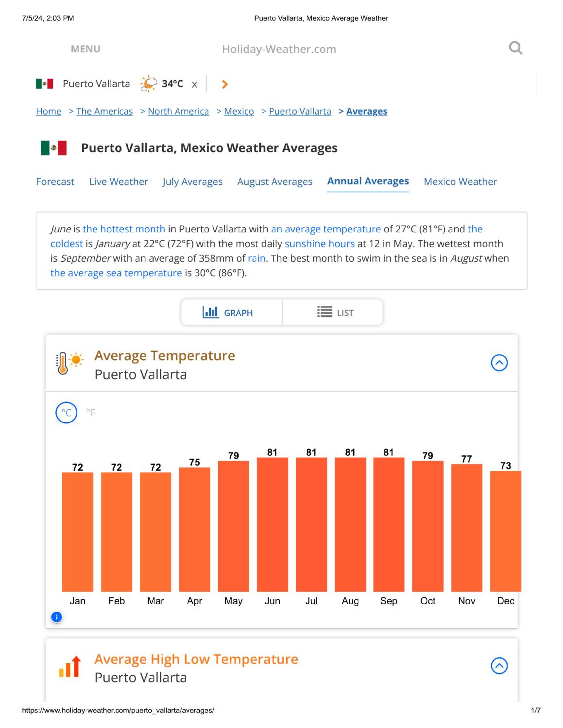Open the July Averages tab
The image size is (563, 728).
[192, 182]
